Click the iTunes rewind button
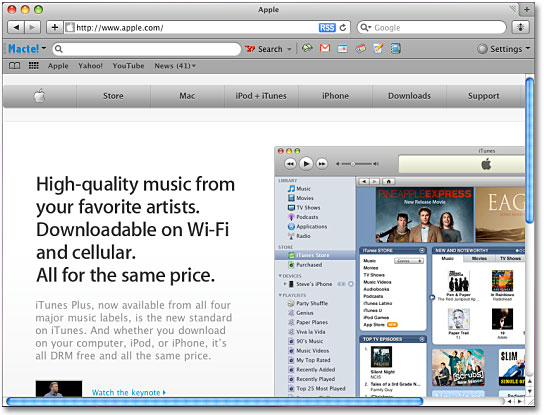544x415 pixels. click(290, 163)
